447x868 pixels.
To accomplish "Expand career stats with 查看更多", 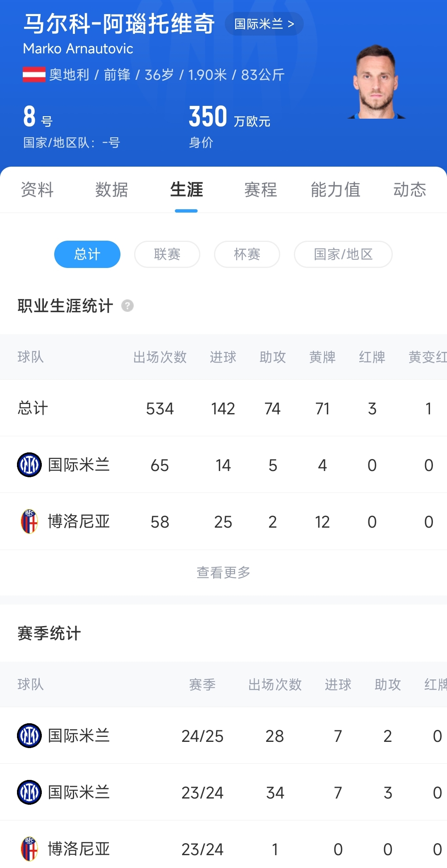I will pyautogui.click(x=223, y=572).
